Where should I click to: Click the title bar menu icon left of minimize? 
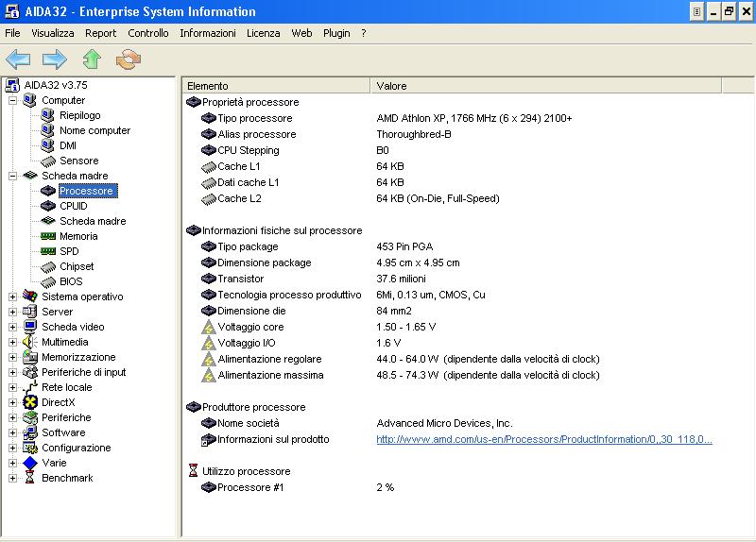point(696,11)
